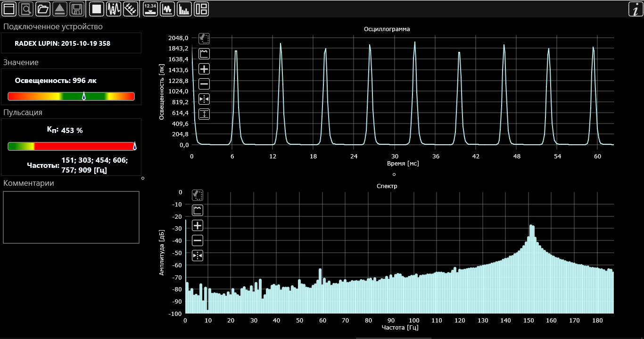The height and width of the screenshot is (339, 644).
Task: Select the illuminance light-rays mode icon
Action: (x=131, y=8)
